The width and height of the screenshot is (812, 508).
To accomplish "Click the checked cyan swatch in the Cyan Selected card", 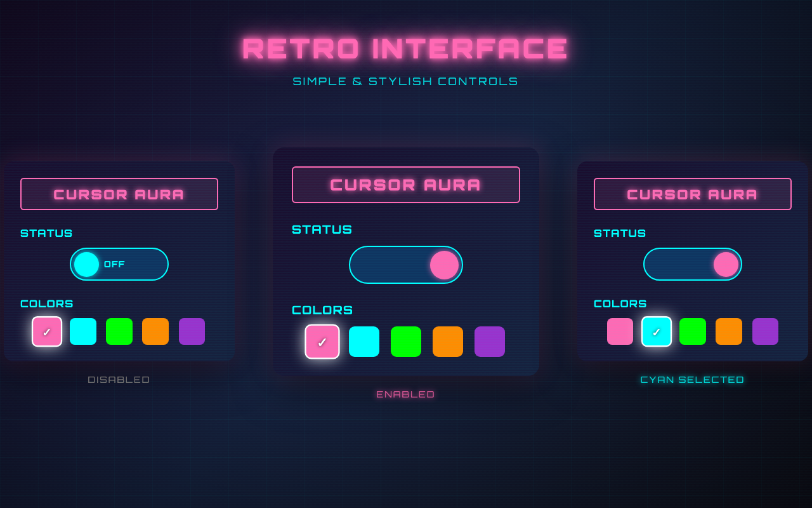I will 657,331.
